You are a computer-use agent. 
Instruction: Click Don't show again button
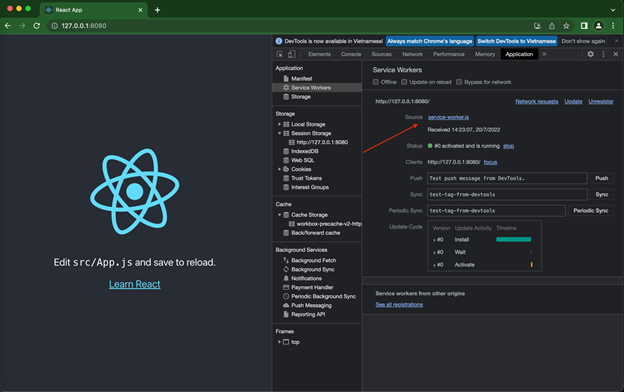(x=583, y=41)
